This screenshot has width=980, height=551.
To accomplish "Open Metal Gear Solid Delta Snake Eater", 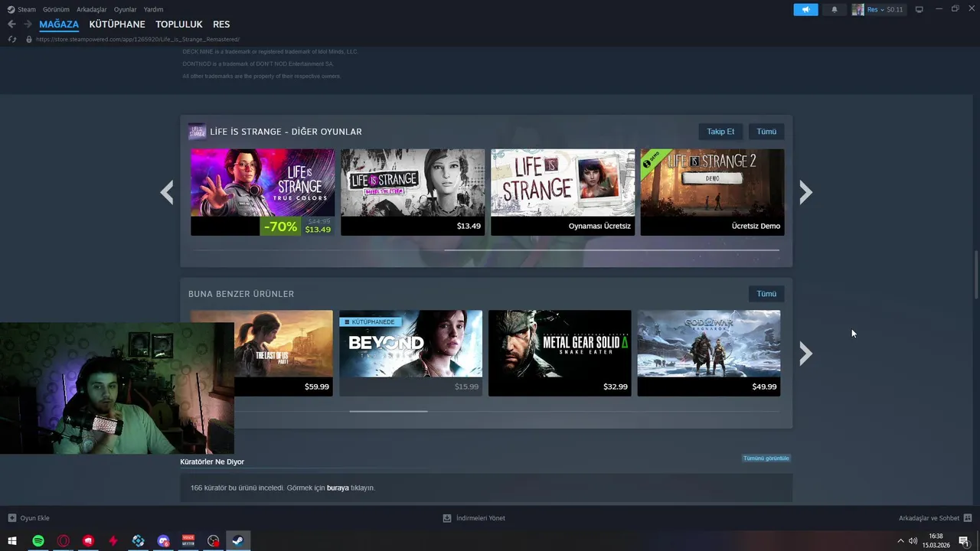I will (560, 353).
